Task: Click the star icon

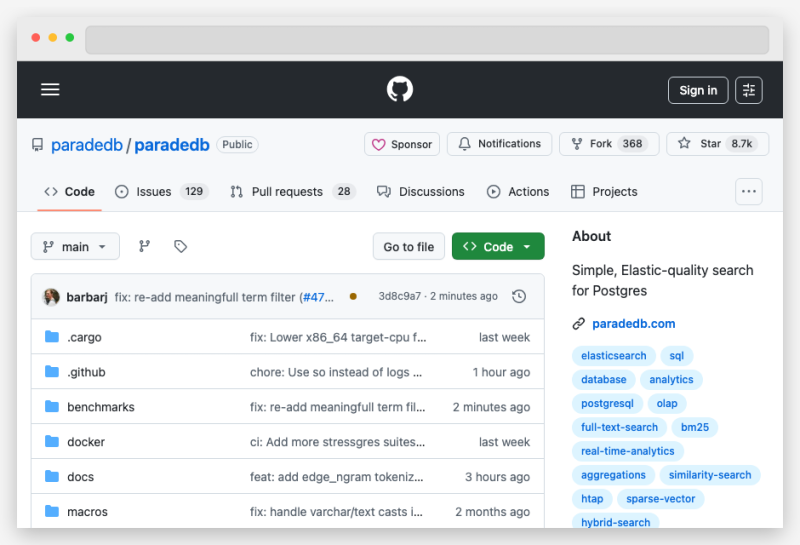Action: [x=684, y=143]
